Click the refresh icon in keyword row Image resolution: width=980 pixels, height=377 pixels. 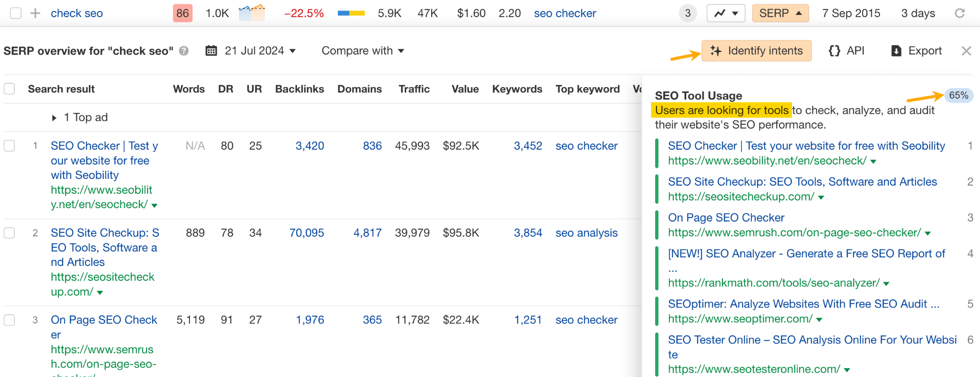point(959,13)
